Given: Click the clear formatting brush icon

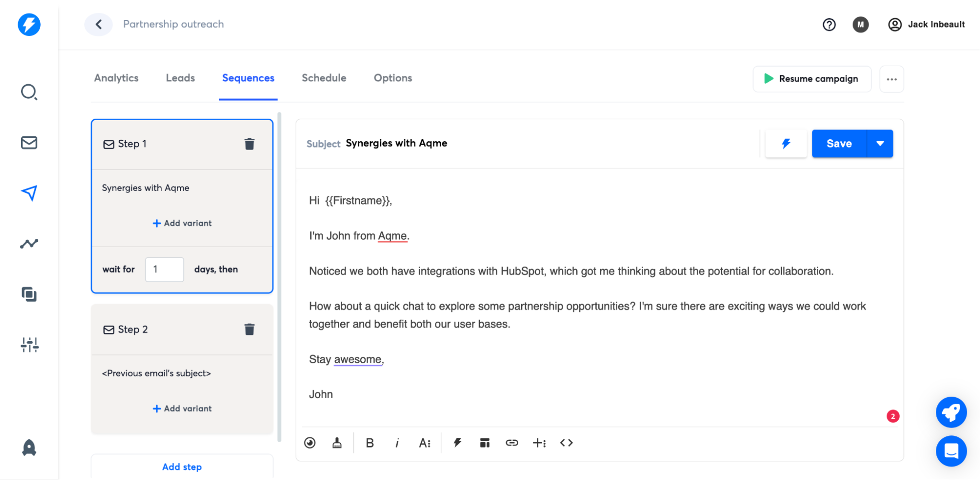Looking at the screenshot, I should (337, 443).
